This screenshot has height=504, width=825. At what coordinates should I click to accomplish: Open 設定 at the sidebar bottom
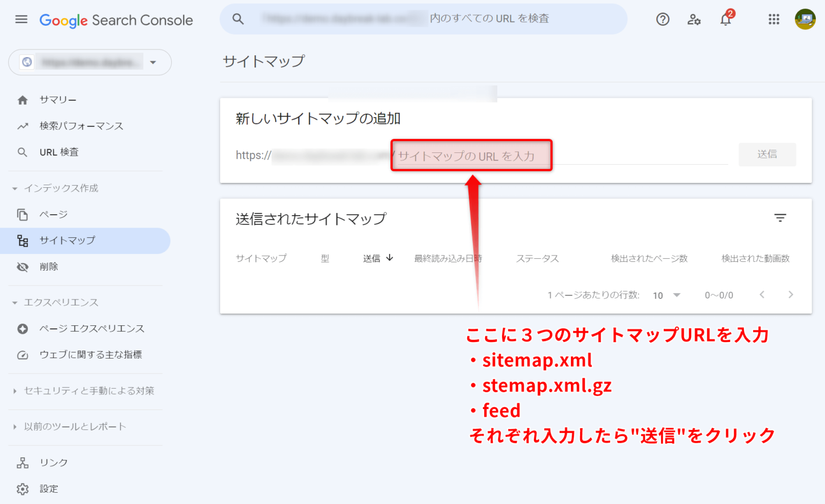click(48, 489)
